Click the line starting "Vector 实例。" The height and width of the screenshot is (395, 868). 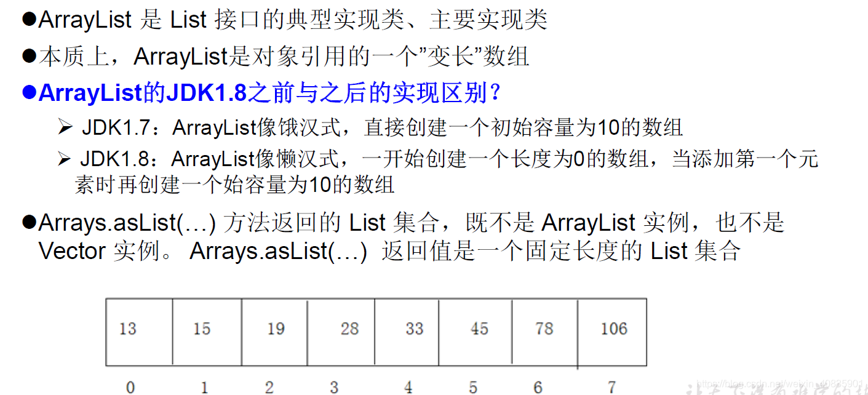(x=389, y=251)
